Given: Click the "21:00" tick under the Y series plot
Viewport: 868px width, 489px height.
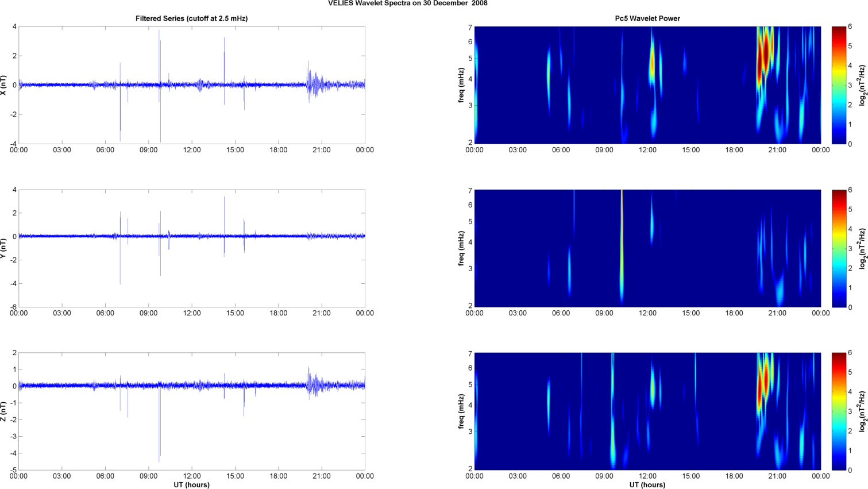Looking at the screenshot, I should (321, 313).
